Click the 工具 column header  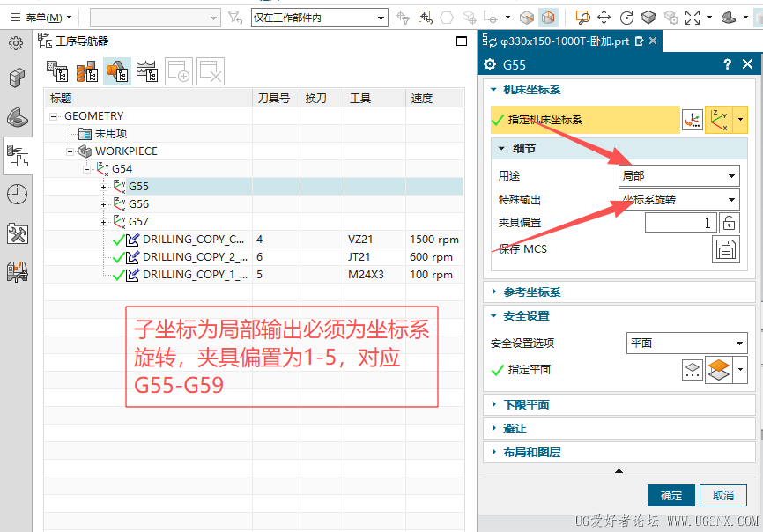(374, 99)
